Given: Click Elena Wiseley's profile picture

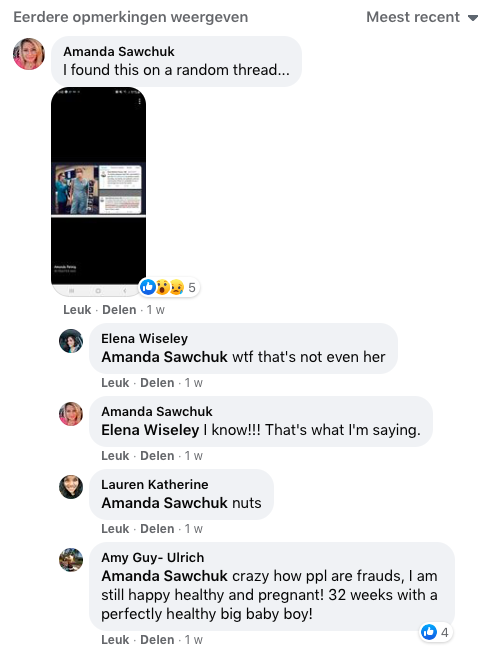Looking at the screenshot, I should [71, 341].
